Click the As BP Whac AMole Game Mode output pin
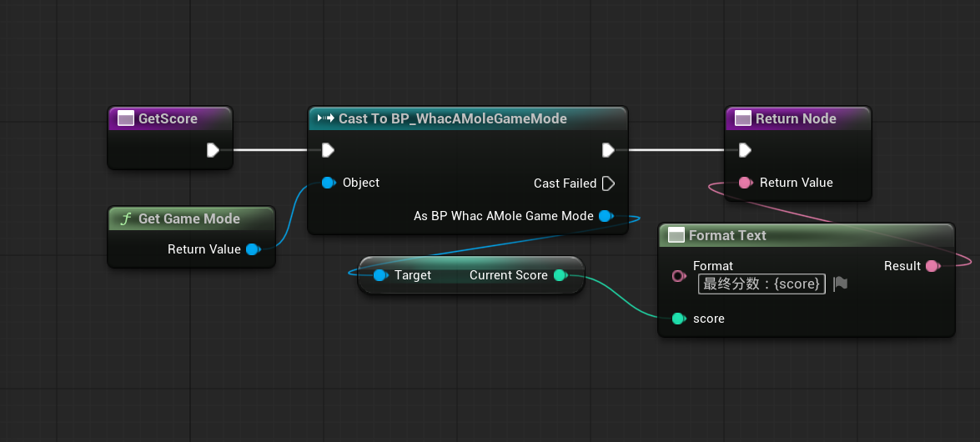Image resolution: width=980 pixels, height=442 pixels. coord(605,216)
